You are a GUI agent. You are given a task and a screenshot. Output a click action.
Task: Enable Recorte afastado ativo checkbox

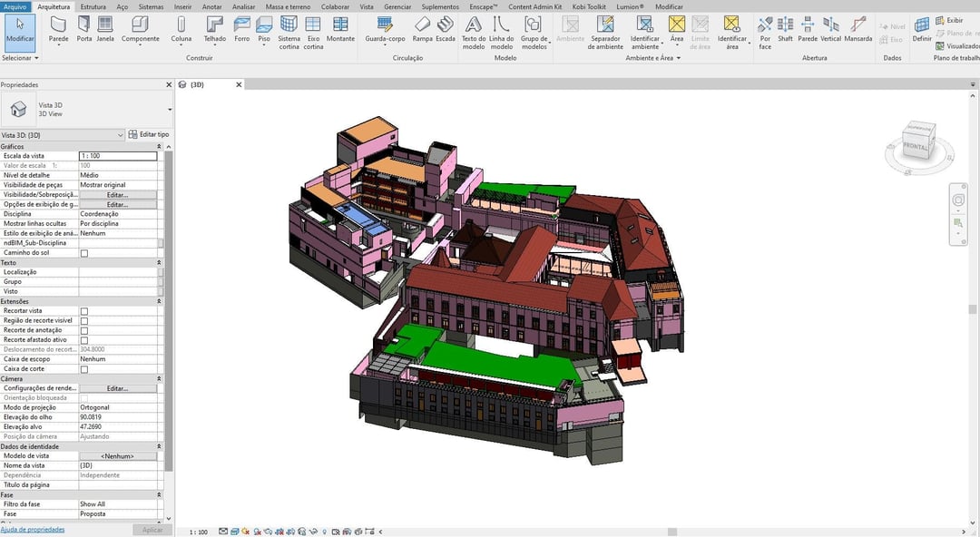pyautogui.click(x=84, y=340)
